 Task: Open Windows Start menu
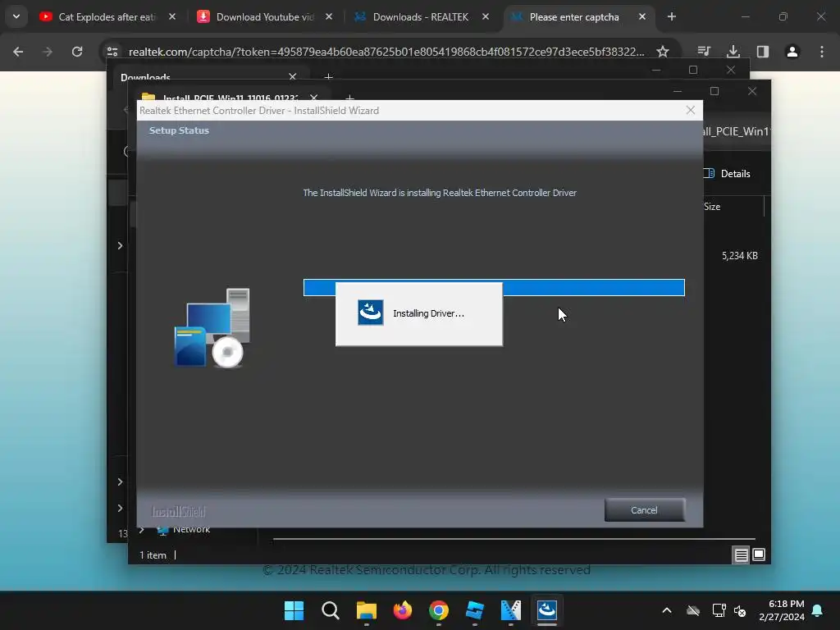294,610
